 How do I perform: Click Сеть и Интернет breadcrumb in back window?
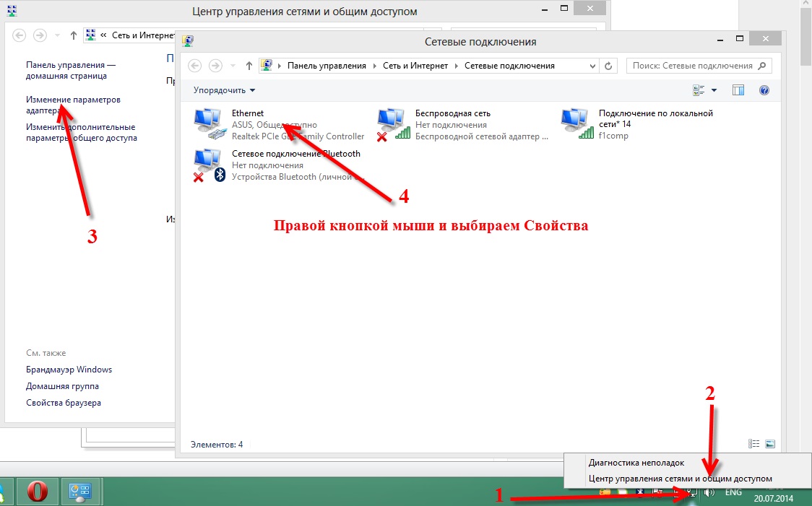tap(143, 35)
